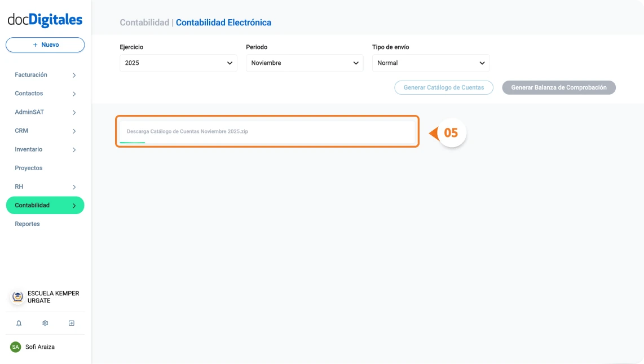644x364 pixels.
Task: Open the Ejercicio dropdown showing 2025
Action: [178, 63]
